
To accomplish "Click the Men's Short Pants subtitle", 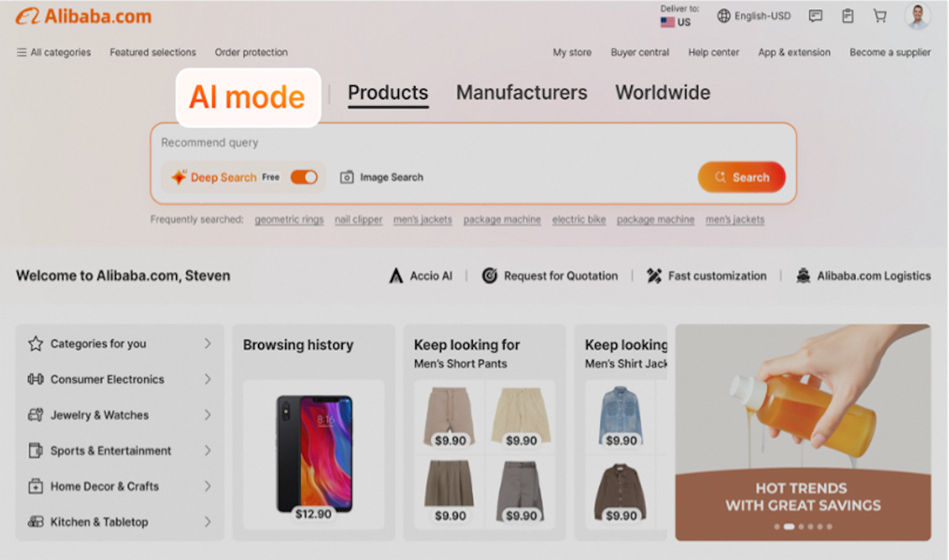I will click(x=460, y=363).
